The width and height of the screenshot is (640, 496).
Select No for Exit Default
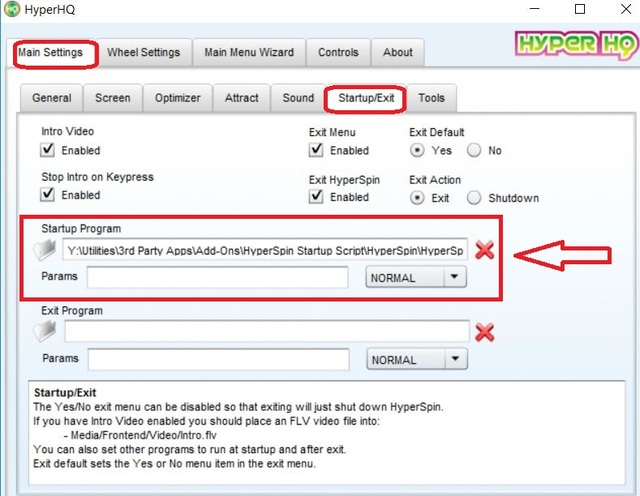pos(474,150)
